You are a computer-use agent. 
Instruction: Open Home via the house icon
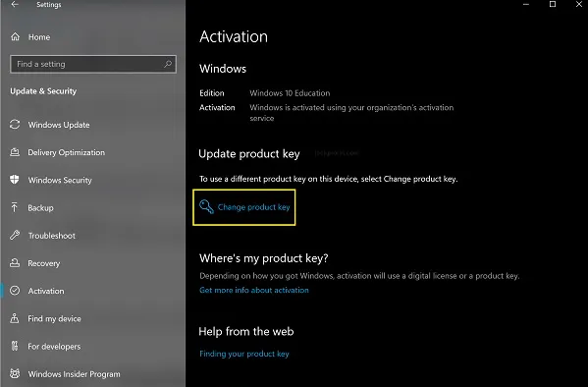[15, 36]
